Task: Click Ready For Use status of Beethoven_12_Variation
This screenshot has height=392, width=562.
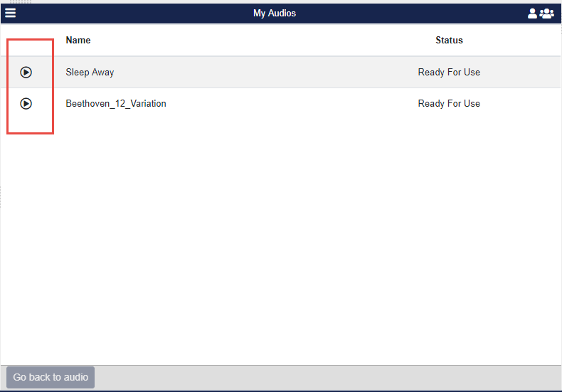Action: (x=449, y=104)
